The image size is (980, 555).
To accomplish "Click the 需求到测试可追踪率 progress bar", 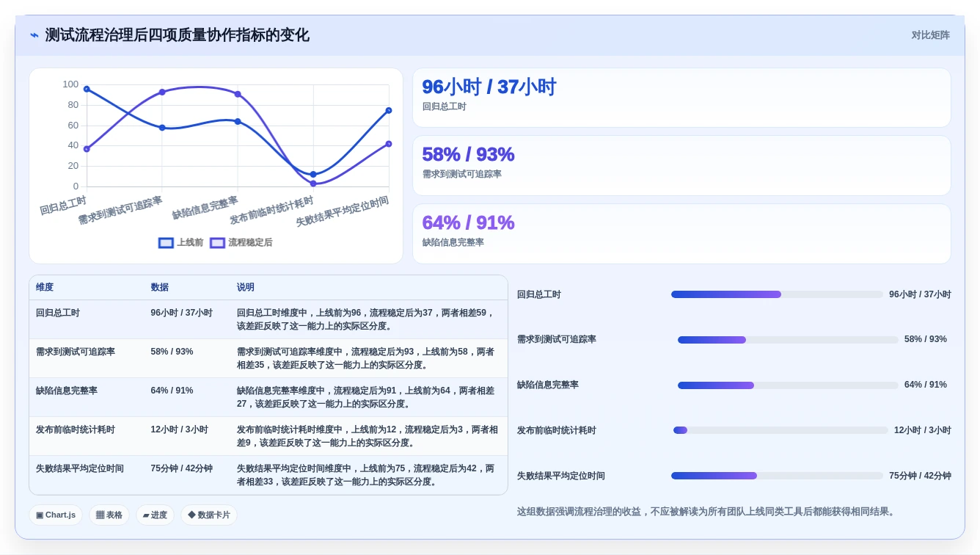I will [788, 340].
